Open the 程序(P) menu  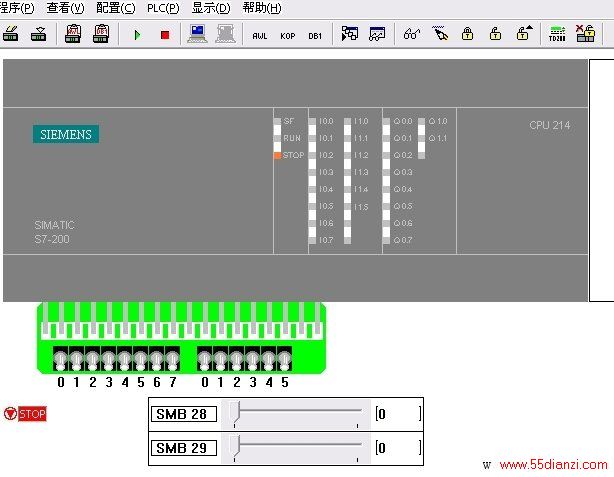click(x=16, y=8)
